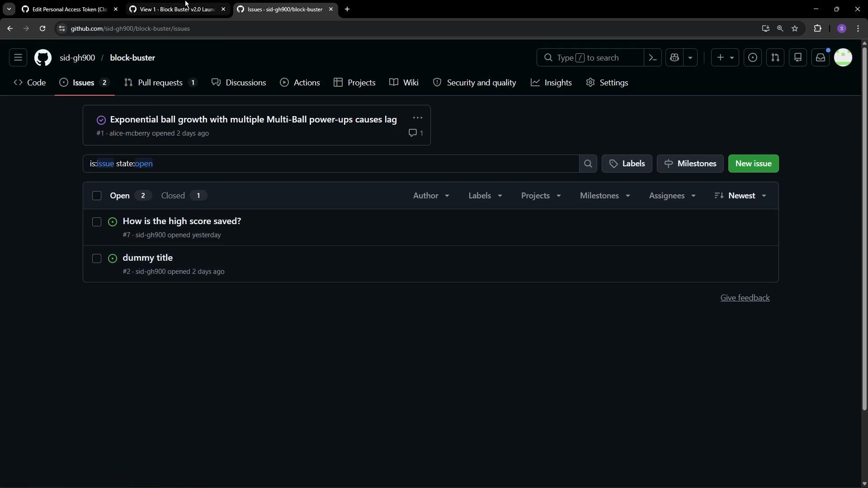
Task: Open the command palette icon
Action: (653, 57)
